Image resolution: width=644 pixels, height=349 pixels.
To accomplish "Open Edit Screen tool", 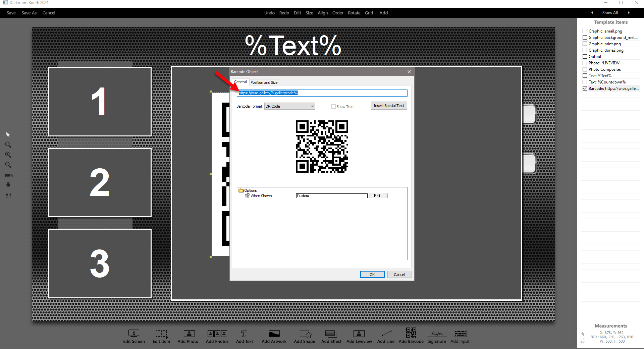I will click(134, 336).
